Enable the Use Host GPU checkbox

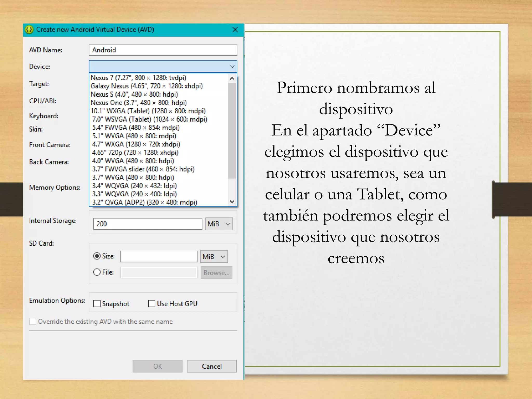(152, 303)
